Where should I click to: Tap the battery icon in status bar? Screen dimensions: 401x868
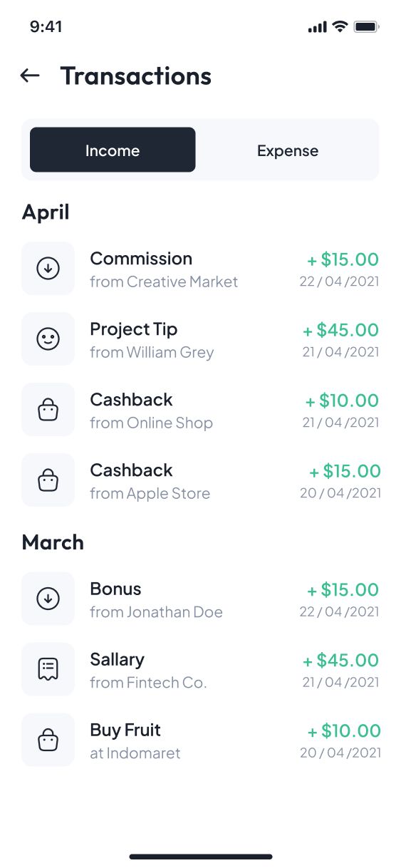367,27
